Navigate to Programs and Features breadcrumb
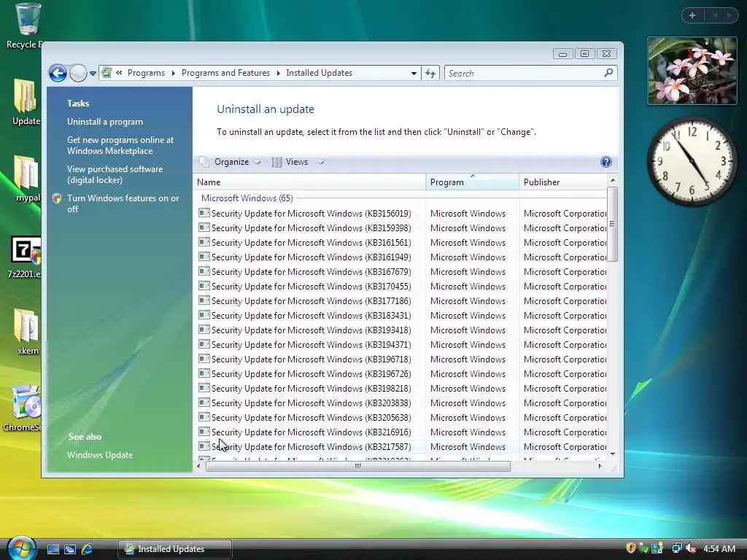Image resolution: width=747 pixels, height=560 pixels. click(225, 73)
